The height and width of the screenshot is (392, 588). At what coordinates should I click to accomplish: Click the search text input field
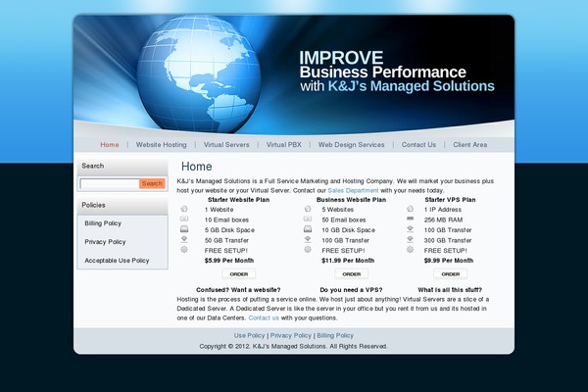110,183
